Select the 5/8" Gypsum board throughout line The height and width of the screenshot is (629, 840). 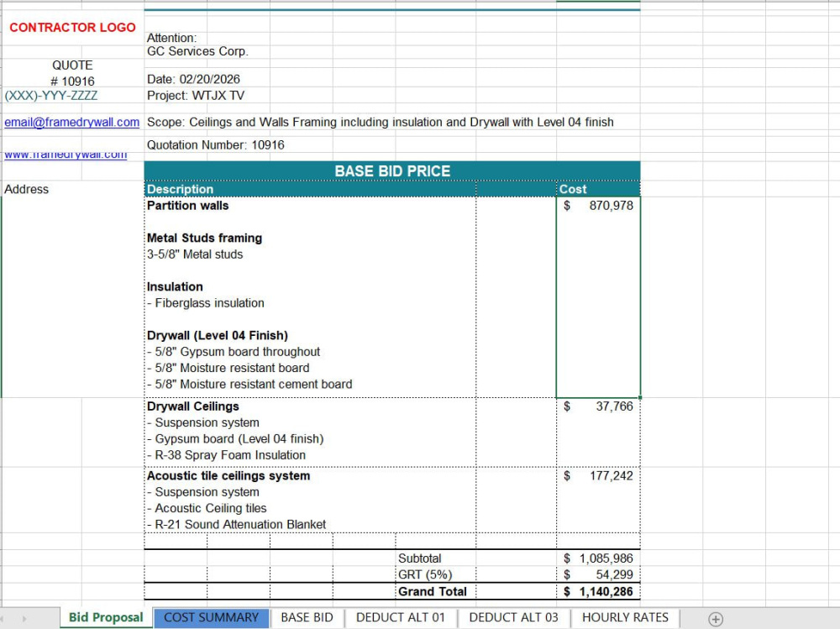[x=233, y=352]
